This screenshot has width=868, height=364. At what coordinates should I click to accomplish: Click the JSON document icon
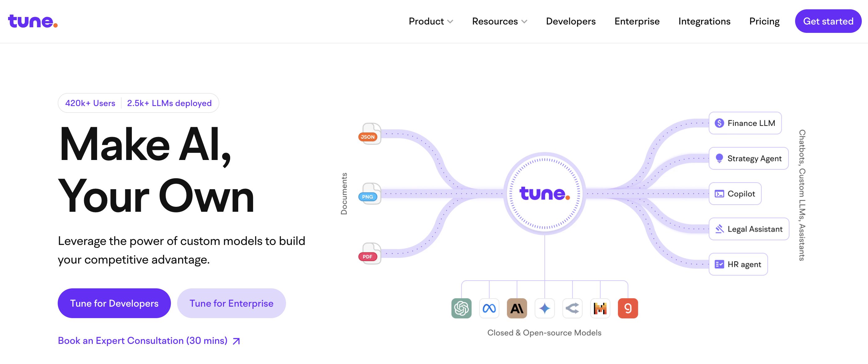pos(370,134)
